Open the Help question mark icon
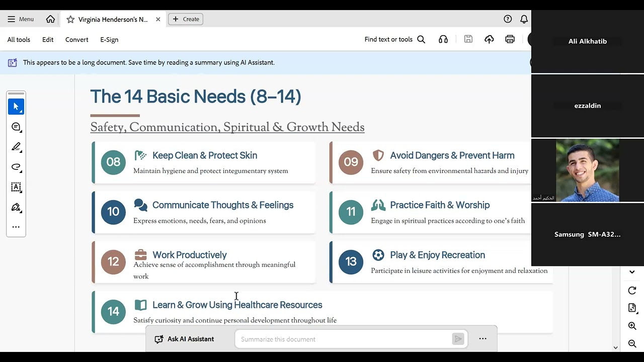The image size is (644, 362). [508, 19]
